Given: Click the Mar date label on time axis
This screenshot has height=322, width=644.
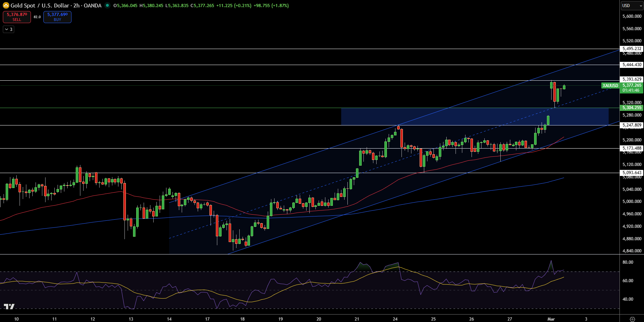Looking at the screenshot, I should pyautogui.click(x=551, y=319).
